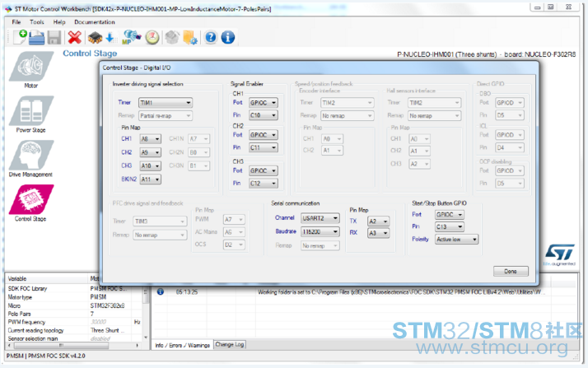Select the Motor type row

[x=74, y=297]
